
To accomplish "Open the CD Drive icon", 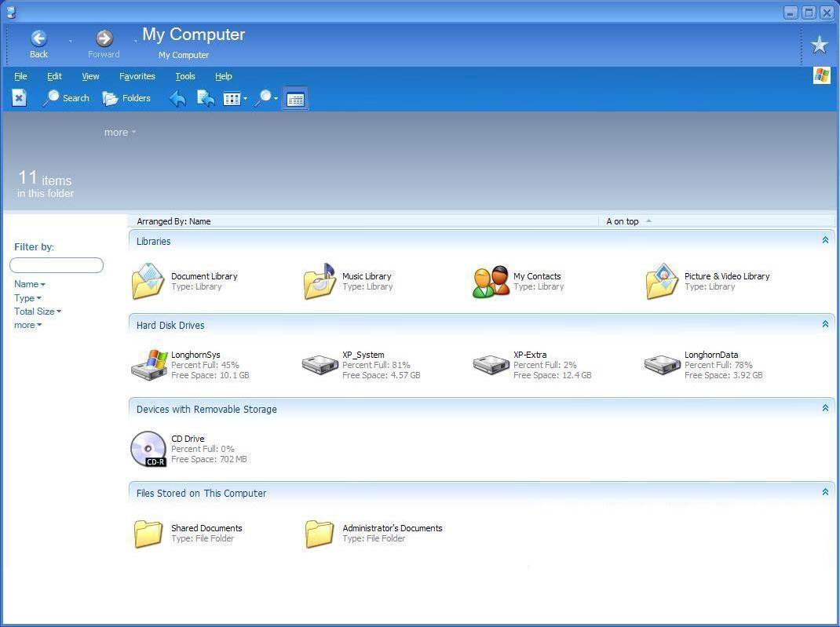I will tap(148, 449).
